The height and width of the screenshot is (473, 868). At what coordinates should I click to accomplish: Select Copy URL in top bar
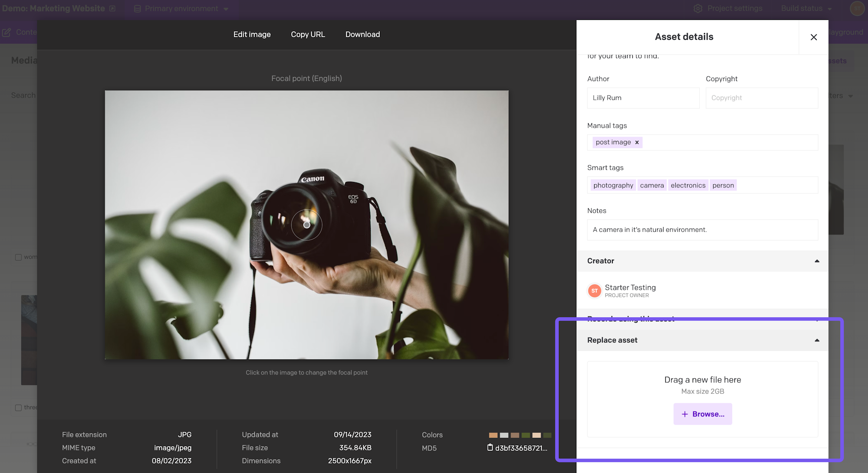[308, 34]
